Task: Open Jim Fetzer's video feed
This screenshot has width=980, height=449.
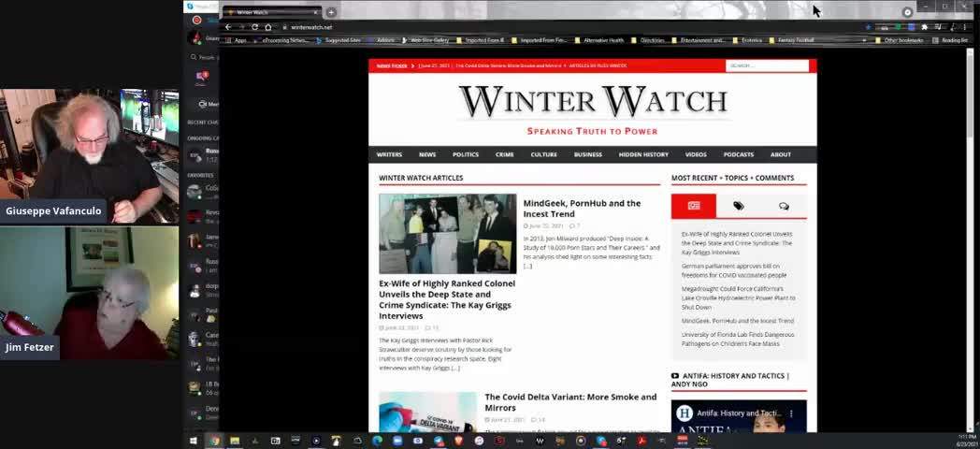Action: pyautogui.click(x=90, y=293)
